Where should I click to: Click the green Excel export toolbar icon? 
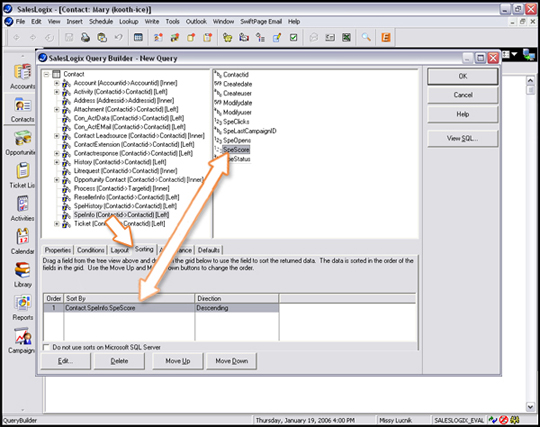click(x=346, y=37)
